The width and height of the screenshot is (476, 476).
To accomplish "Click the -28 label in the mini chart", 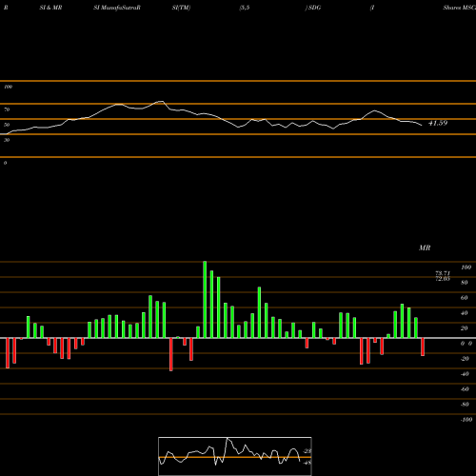I will tap(307, 451).
